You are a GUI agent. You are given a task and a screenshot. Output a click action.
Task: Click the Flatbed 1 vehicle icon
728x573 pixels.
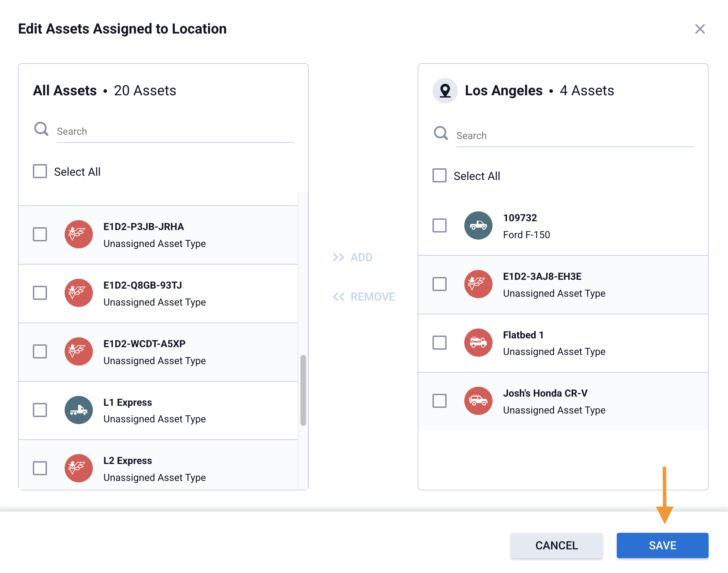tap(478, 343)
